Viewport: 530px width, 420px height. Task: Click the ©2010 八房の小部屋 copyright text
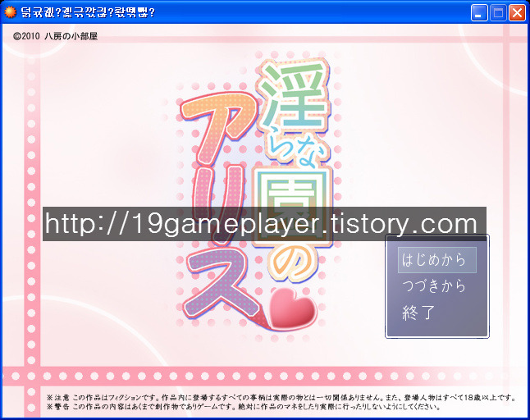tap(55, 36)
